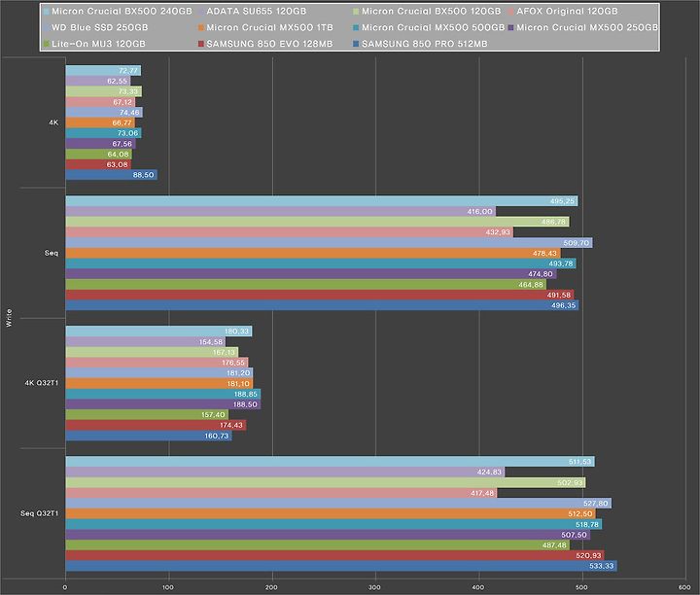Screen dimensions: 700x595
Task: Click the 181,20 value label
Action: [x=238, y=373]
